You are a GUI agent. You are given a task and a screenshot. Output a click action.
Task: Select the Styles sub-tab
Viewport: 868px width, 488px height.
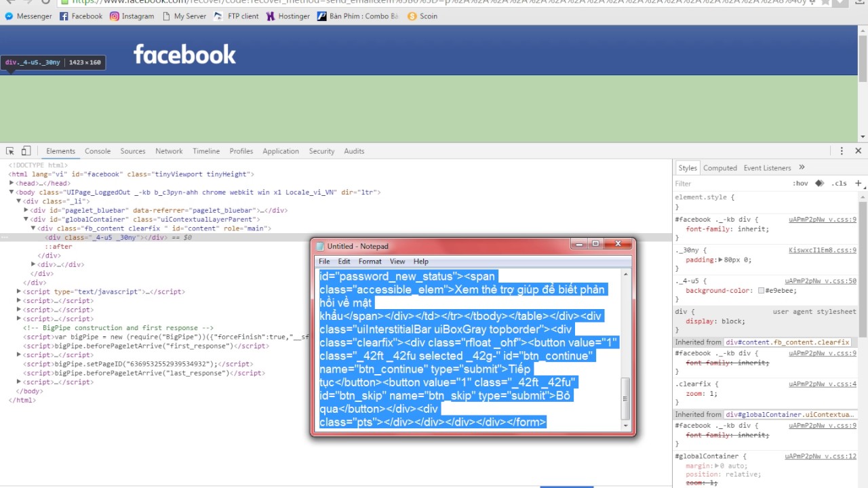click(x=688, y=168)
